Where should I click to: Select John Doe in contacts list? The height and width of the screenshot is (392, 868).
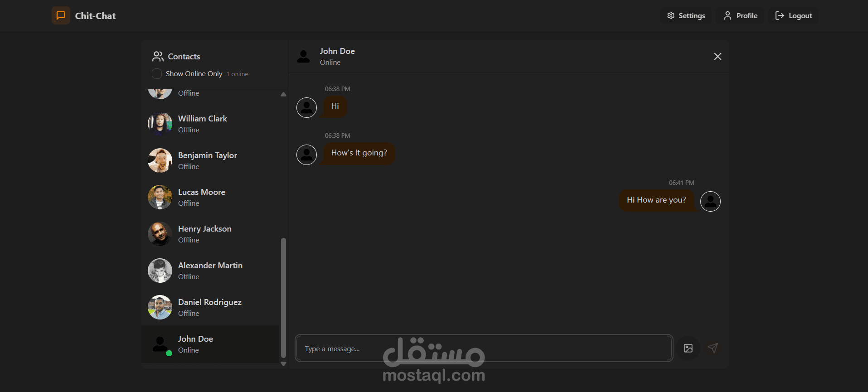[211, 344]
